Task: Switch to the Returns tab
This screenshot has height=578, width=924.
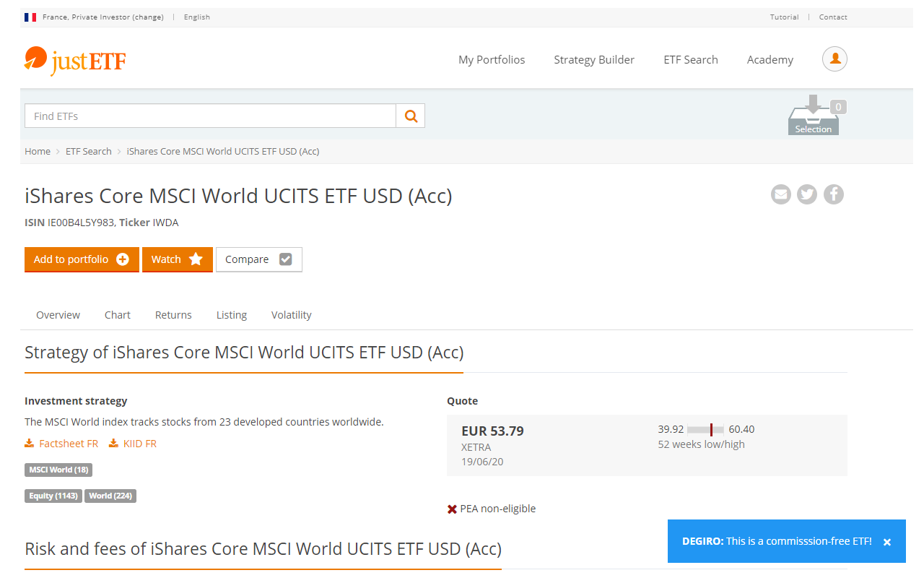Action: pyautogui.click(x=173, y=315)
